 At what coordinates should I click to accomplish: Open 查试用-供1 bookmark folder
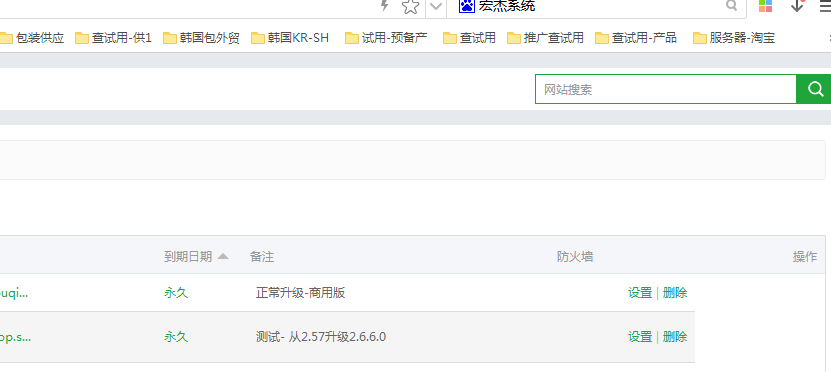point(113,38)
